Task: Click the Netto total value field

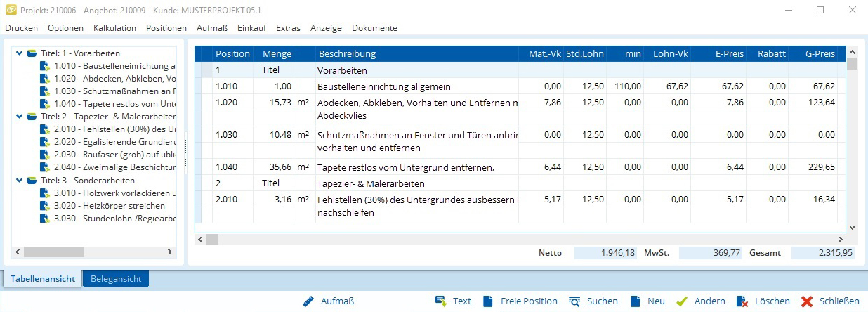Action: 605,253
